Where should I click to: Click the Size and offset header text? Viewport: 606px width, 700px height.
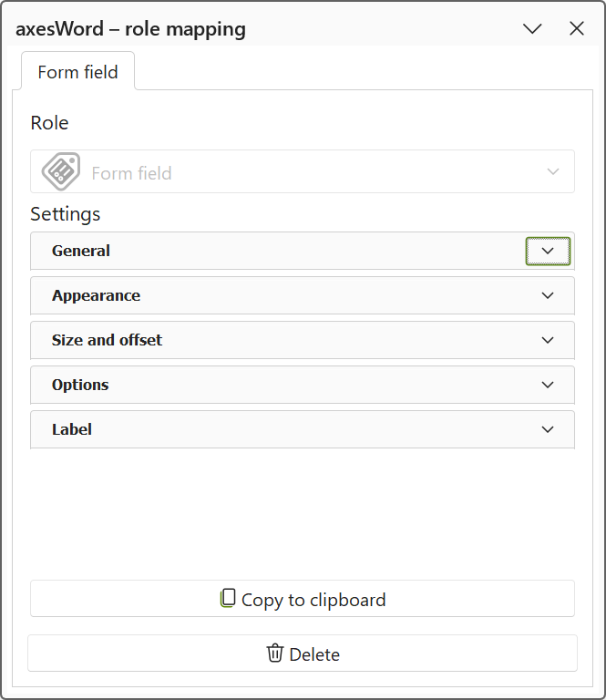108,340
